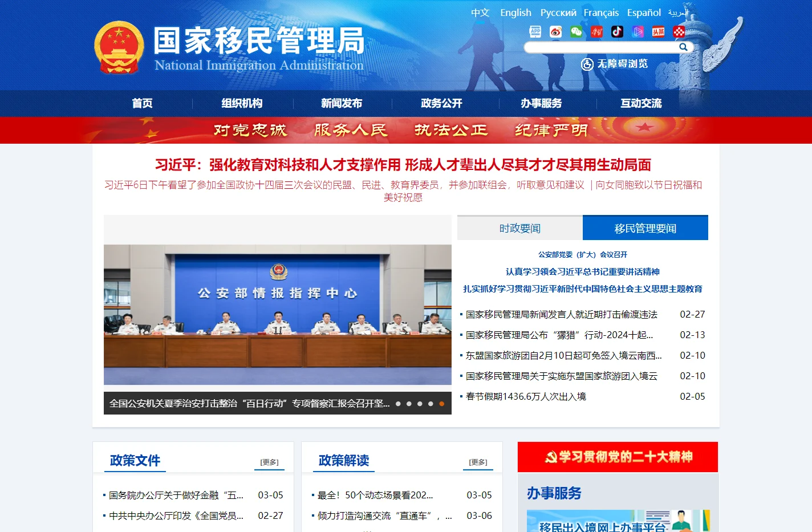Open 无障碍浏览 accessible browsing mode
Viewport: 812px width, 532px height.
(x=622, y=64)
